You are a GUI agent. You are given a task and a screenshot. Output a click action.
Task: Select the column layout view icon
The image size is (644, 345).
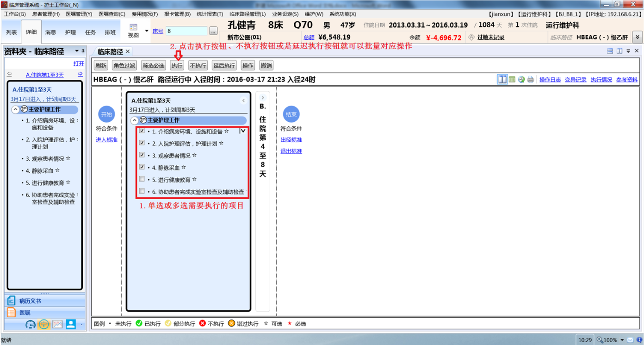point(502,79)
